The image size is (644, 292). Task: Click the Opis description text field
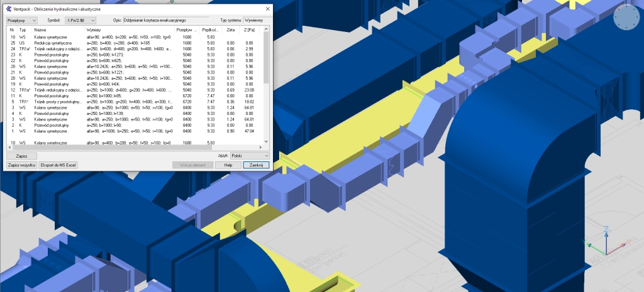165,21
